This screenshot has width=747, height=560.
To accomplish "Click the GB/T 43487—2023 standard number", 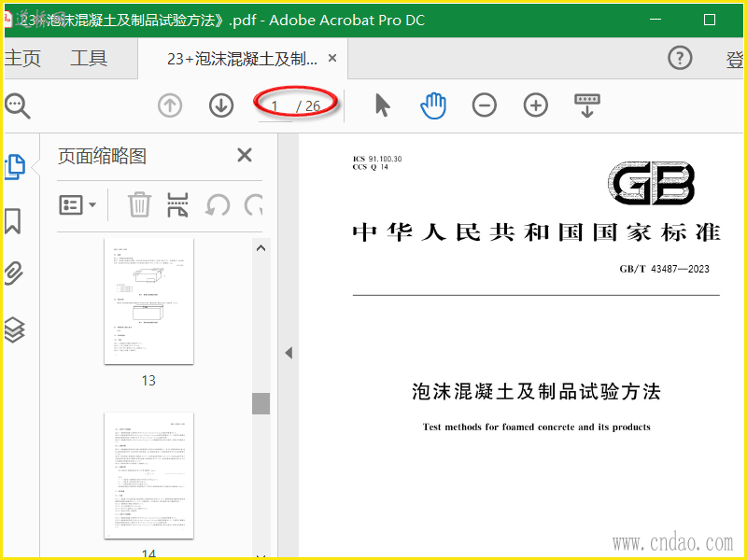I will 664,269.
